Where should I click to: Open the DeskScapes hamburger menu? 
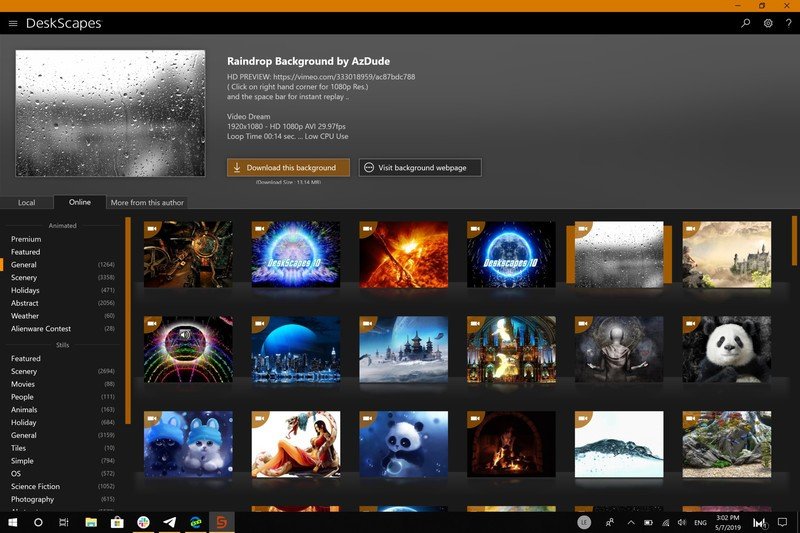click(13, 23)
